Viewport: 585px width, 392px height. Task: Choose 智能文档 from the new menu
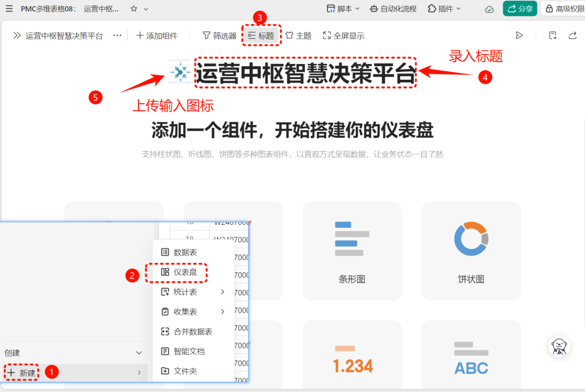[x=193, y=351]
